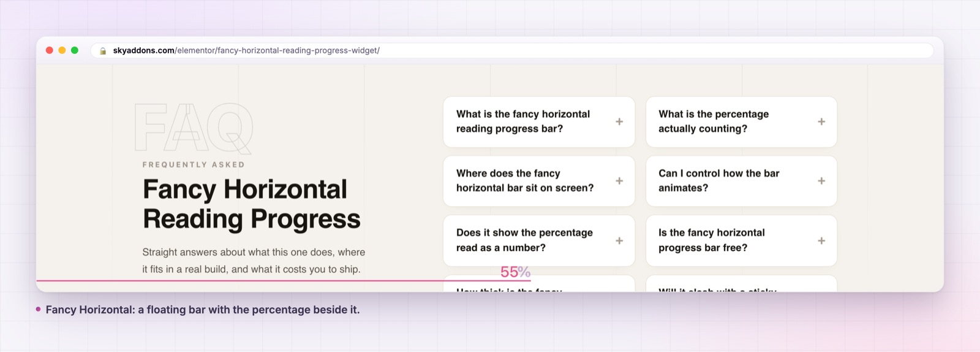The height and width of the screenshot is (352, 980).
Task: Click the 'Straight answers about what this one does' paragraph
Action: 254,261
